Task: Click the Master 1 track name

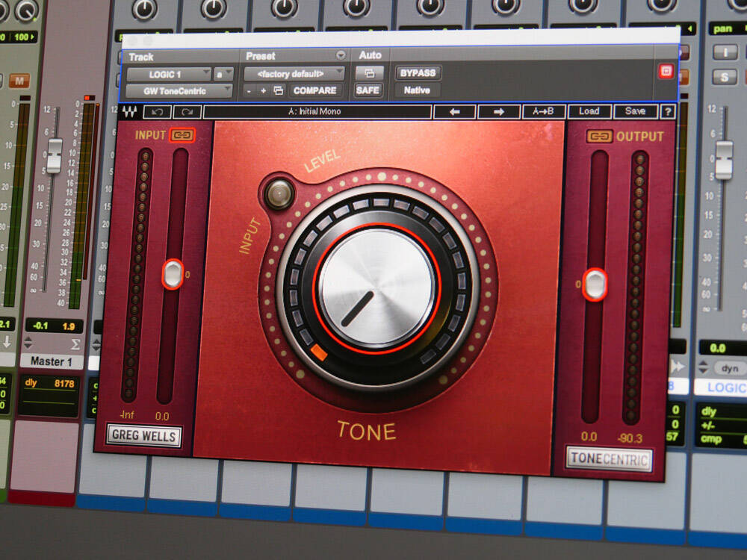Action: pyautogui.click(x=51, y=361)
